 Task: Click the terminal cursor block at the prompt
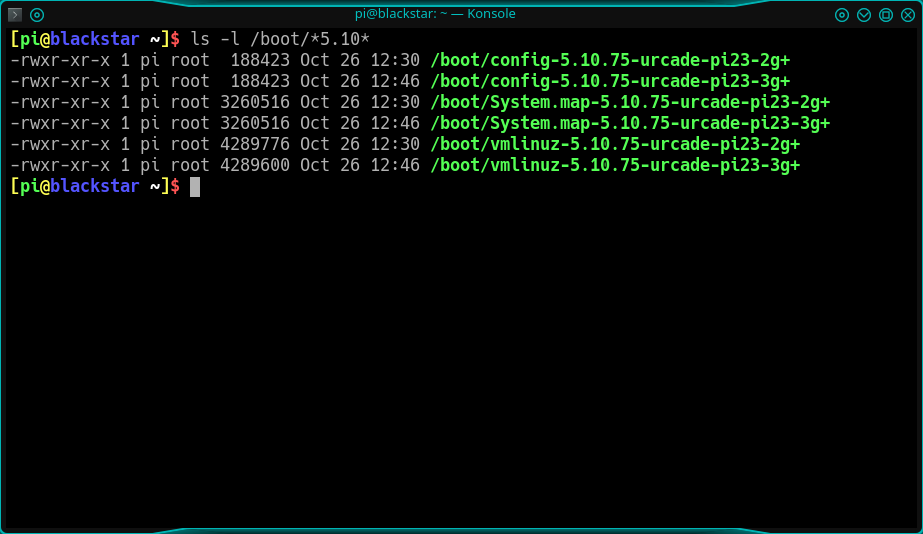(195, 187)
